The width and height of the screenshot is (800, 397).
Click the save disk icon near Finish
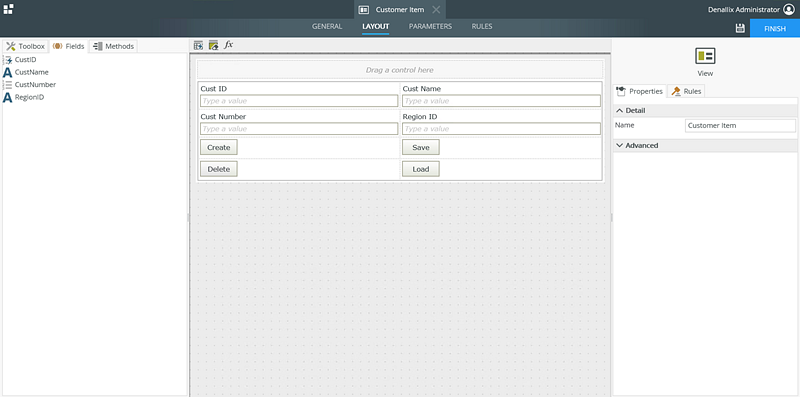point(740,29)
